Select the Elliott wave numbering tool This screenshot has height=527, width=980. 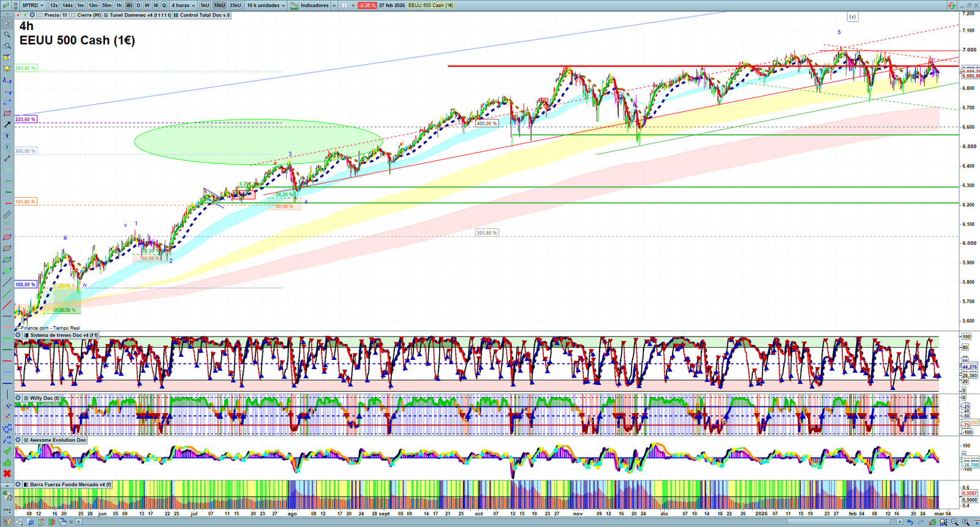pos(7,428)
